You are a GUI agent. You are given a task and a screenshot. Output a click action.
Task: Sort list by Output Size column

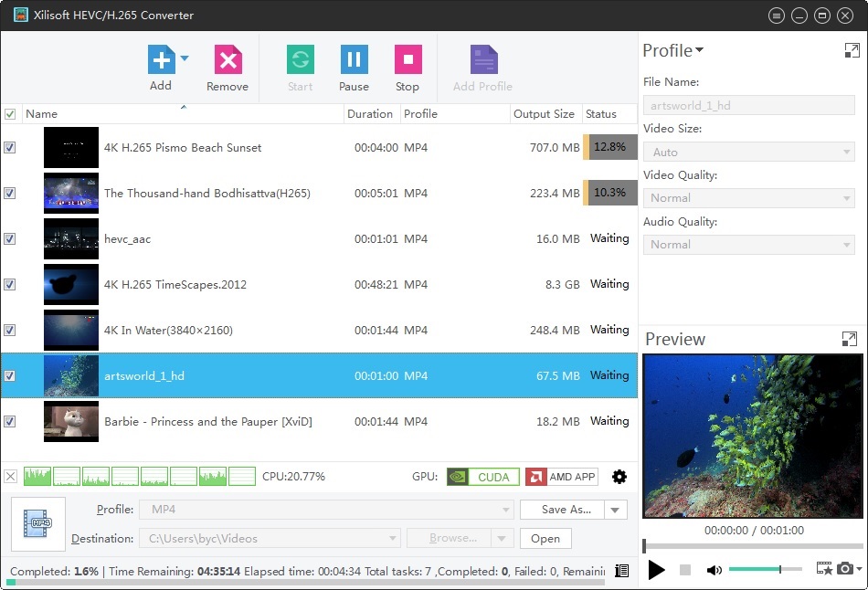[544, 114]
